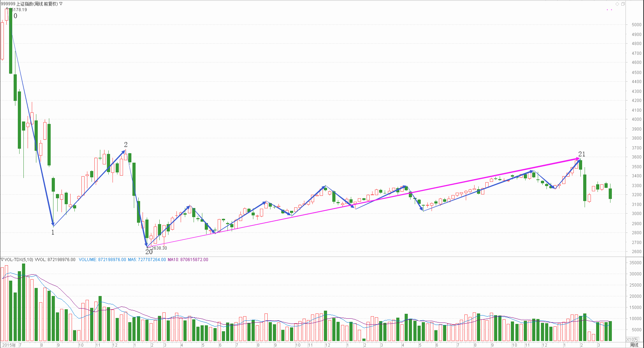Click the 2638.30 low price label
The width and height of the screenshot is (644, 348).
point(159,248)
